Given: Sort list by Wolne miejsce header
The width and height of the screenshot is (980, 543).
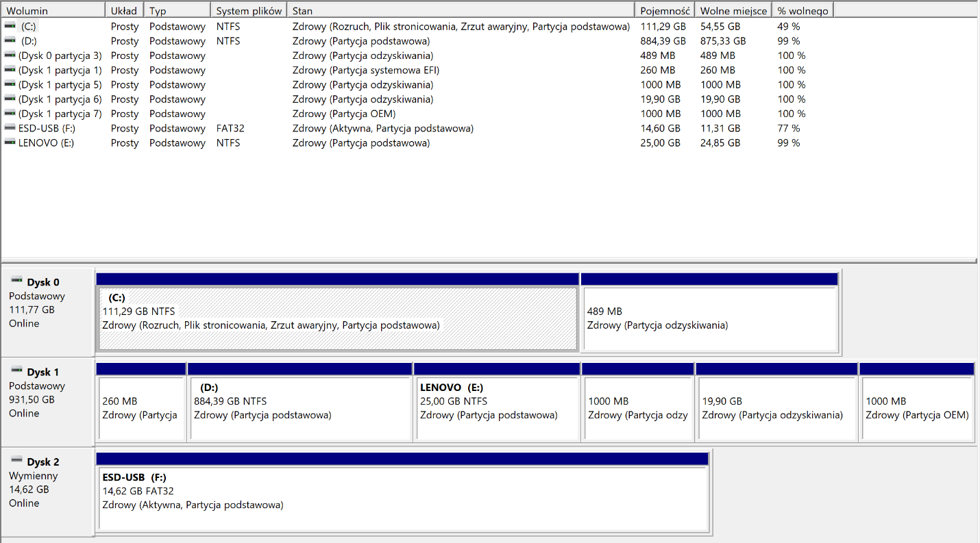Looking at the screenshot, I should (x=733, y=10).
